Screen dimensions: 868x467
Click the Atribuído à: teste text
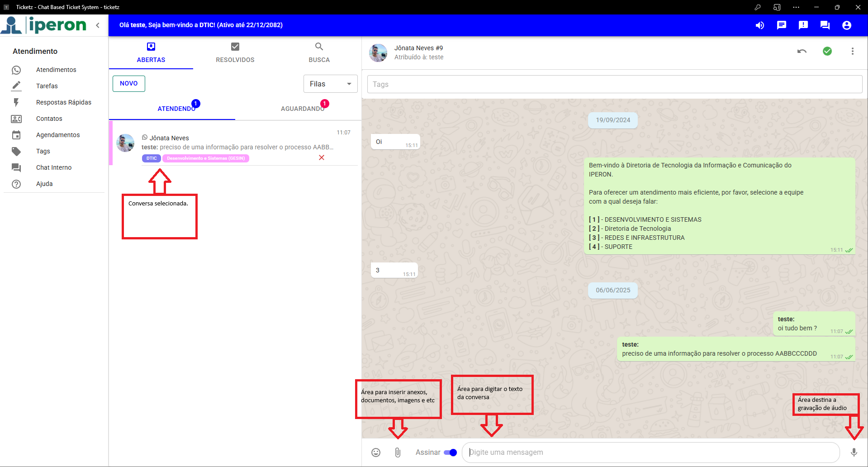pos(419,57)
